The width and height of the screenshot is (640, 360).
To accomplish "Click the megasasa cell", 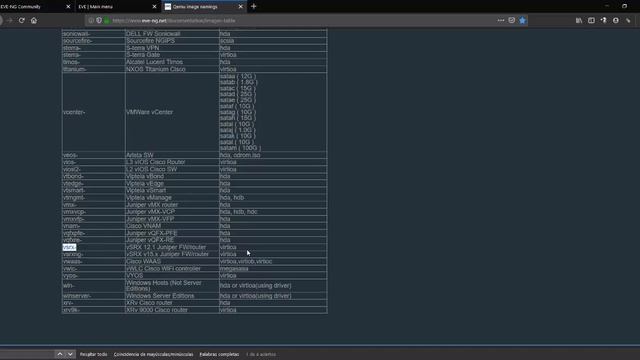I will [273, 269].
